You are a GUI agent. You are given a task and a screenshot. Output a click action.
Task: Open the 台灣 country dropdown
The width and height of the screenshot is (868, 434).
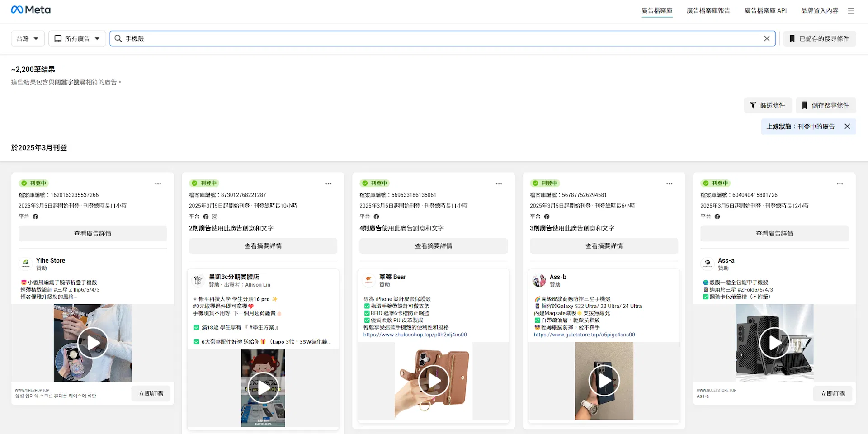tap(28, 38)
